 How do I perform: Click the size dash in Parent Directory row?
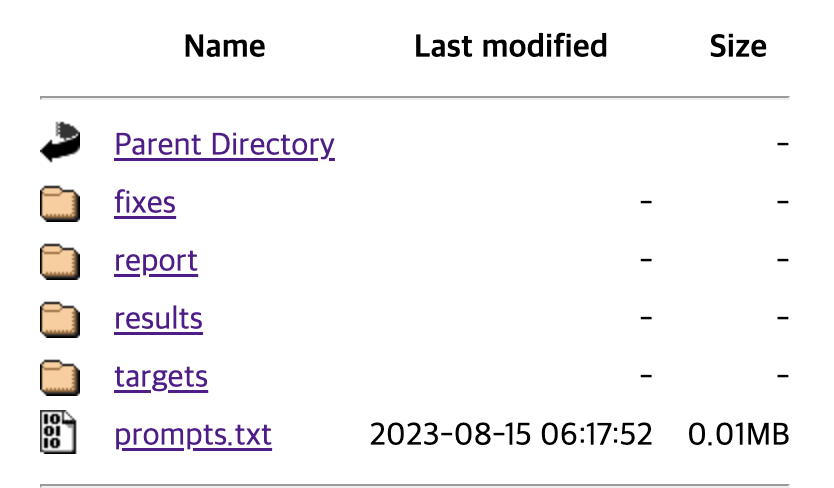(x=782, y=144)
